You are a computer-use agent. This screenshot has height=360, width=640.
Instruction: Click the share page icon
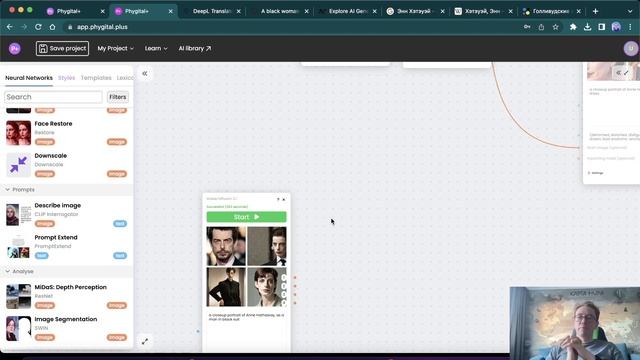point(541,27)
